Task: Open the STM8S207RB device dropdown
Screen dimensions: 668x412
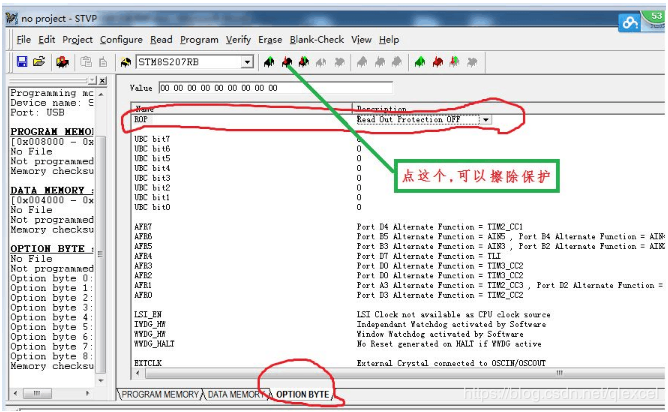Action: pyautogui.click(x=247, y=62)
